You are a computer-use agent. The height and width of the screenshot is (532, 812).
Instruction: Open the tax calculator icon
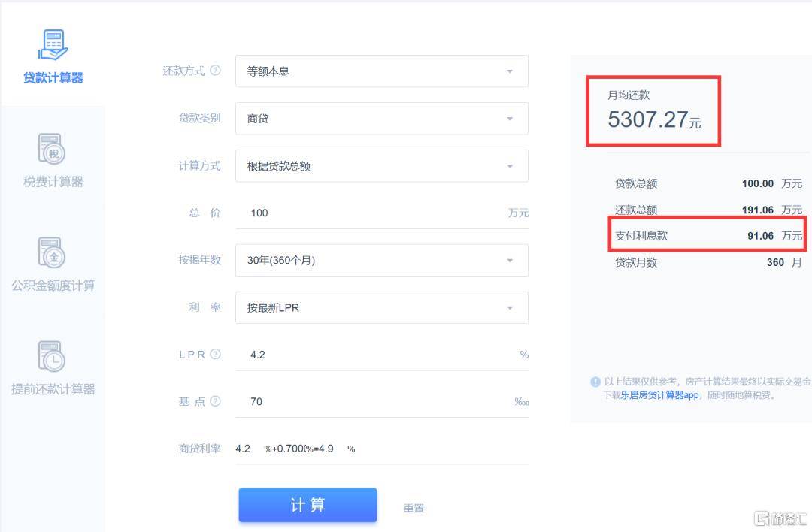tap(53, 149)
